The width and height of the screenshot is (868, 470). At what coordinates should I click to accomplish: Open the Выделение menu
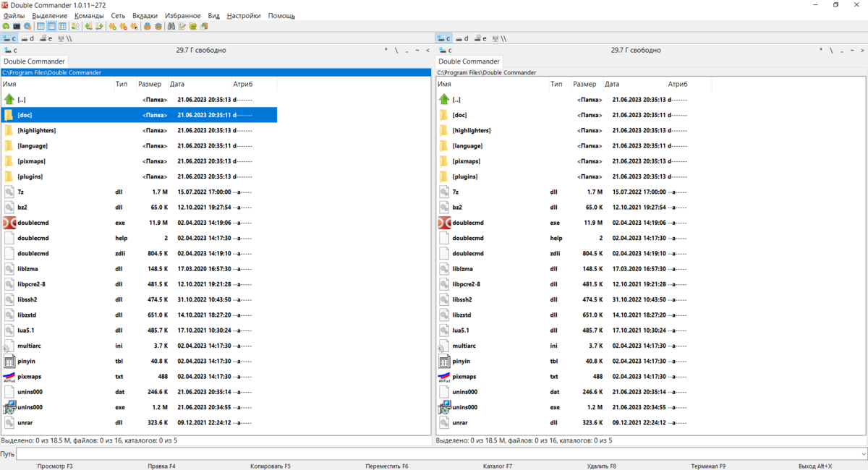point(50,15)
